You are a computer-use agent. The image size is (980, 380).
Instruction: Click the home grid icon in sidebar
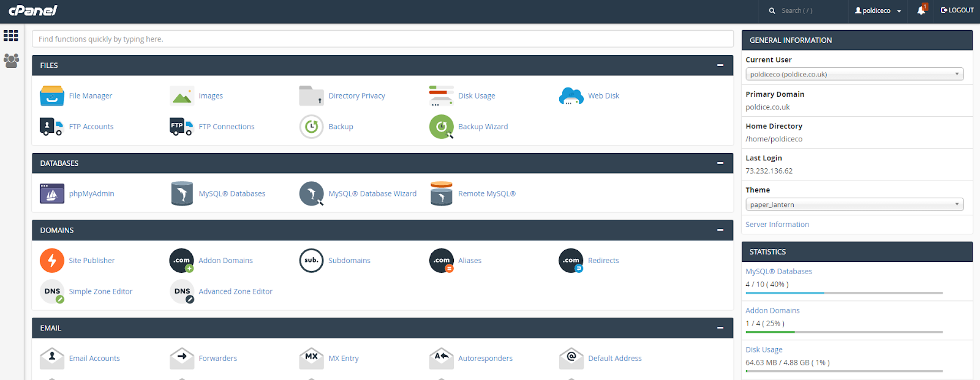11,35
